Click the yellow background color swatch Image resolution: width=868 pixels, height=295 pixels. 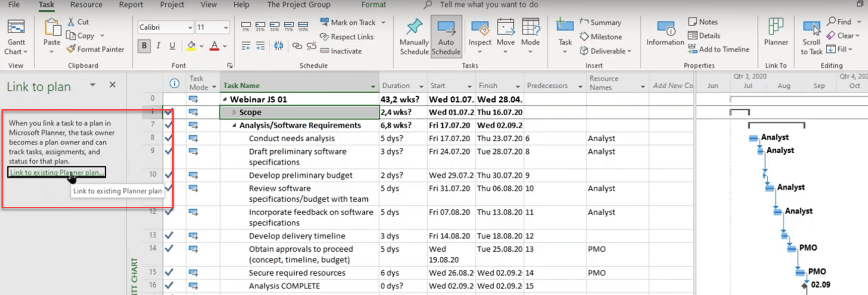(x=191, y=46)
